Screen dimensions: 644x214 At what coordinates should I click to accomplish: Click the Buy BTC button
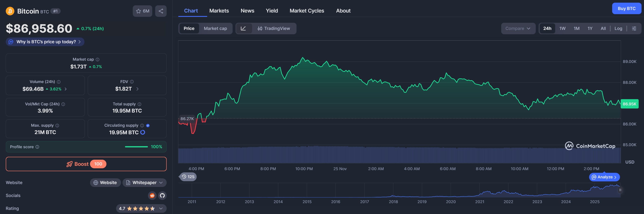626,8
